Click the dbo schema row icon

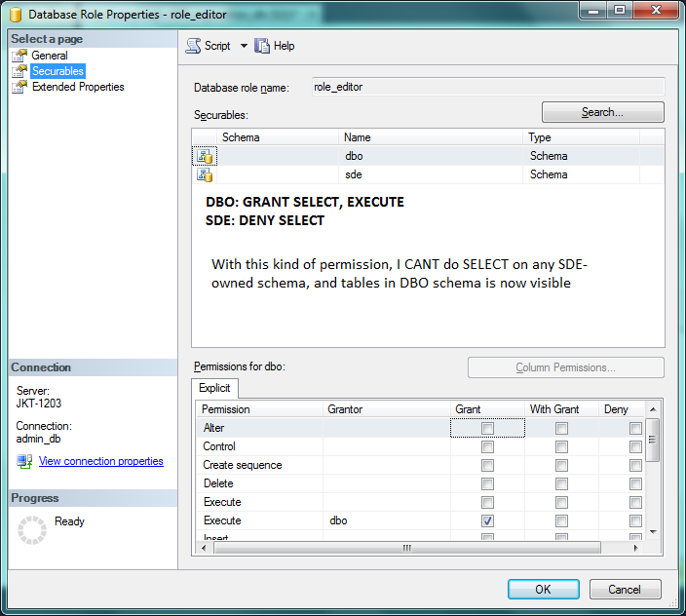click(x=205, y=156)
